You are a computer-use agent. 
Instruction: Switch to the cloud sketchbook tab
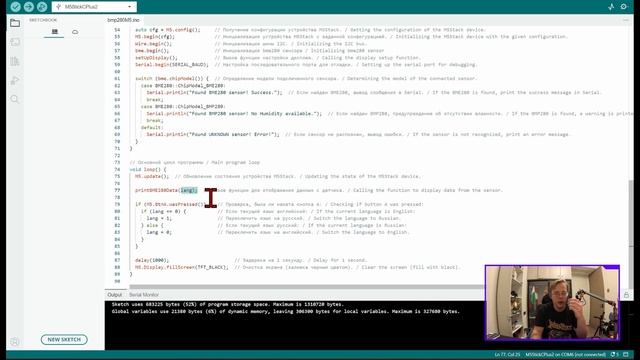[x=75, y=31]
